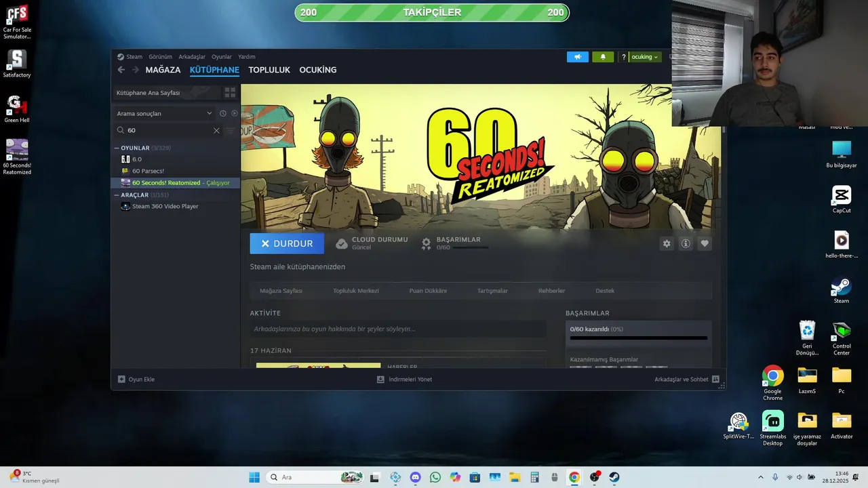
Task: Open game info icon
Action: (x=686, y=243)
